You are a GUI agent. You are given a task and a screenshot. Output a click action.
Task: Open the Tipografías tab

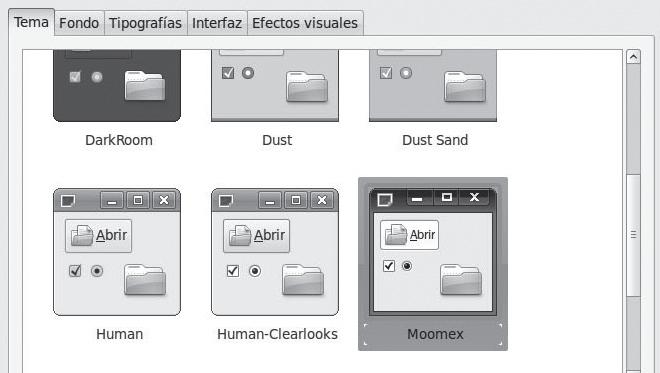pyautogui.click(x=145, y=23)
